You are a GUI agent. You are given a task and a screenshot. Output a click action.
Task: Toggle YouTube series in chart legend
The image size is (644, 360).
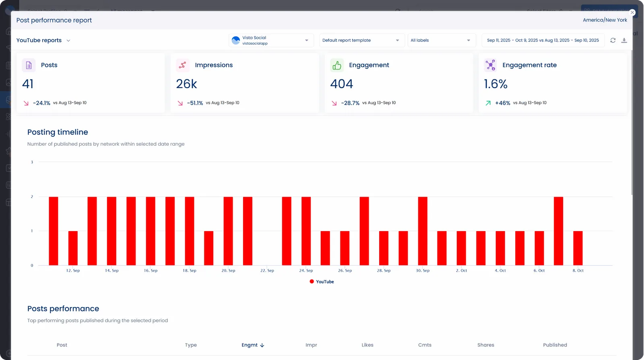322,282
